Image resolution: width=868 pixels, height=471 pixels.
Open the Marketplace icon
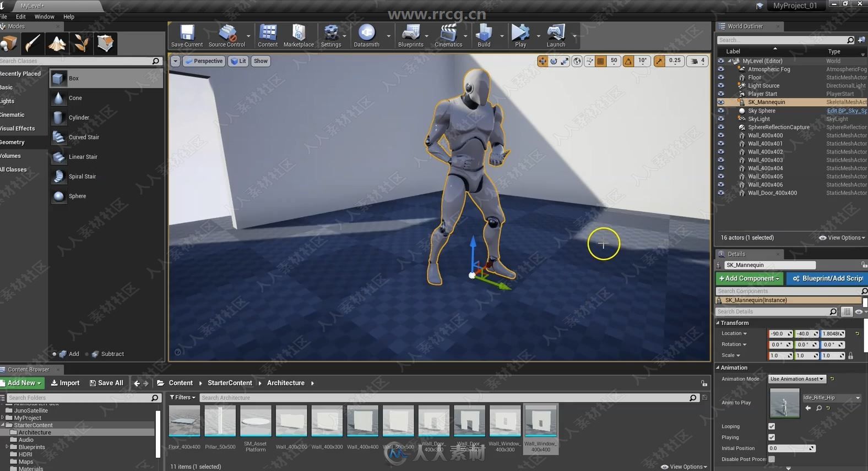[299, 36]
